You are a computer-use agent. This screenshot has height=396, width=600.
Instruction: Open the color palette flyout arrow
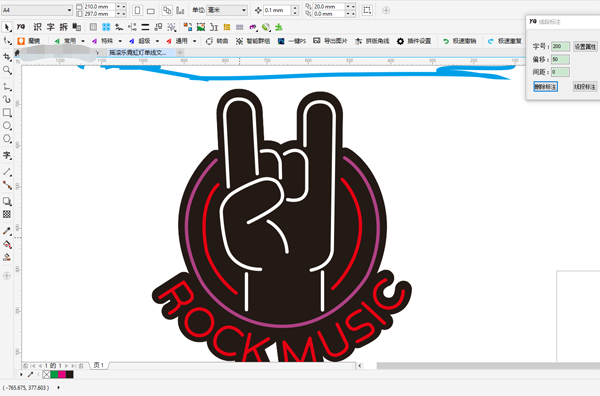pos(21,374)
